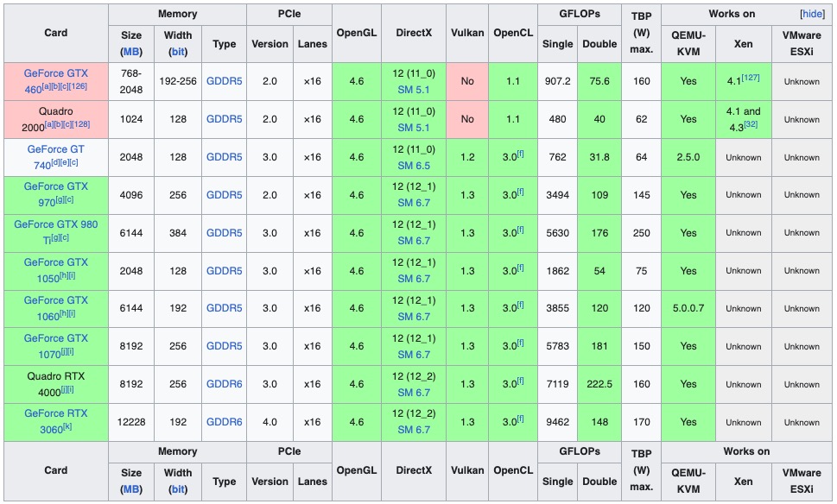Follow the GDDR6 link in the Quadro RTX 4000 row

tap(225, 384)
